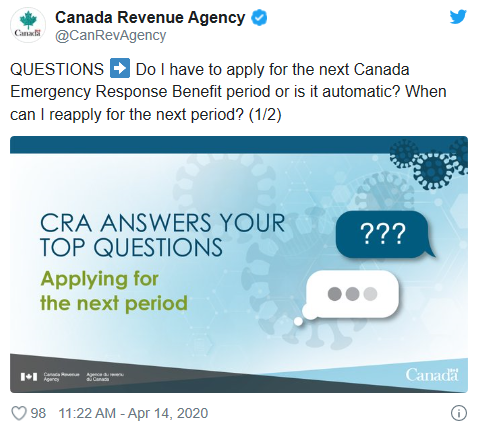This screenshot has width=478, height=426.
Task: Click the Canadian flag logo in banner
Action: tap(28, 377)
